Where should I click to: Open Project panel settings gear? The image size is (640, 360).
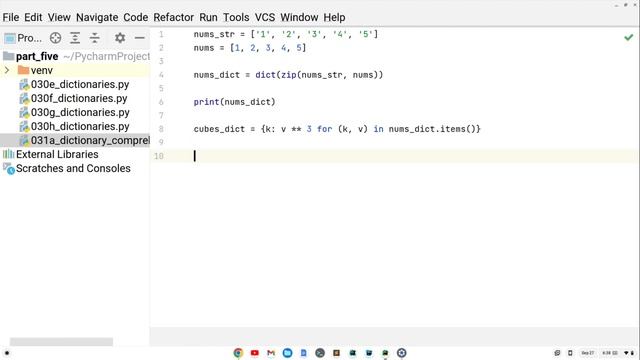120,38
